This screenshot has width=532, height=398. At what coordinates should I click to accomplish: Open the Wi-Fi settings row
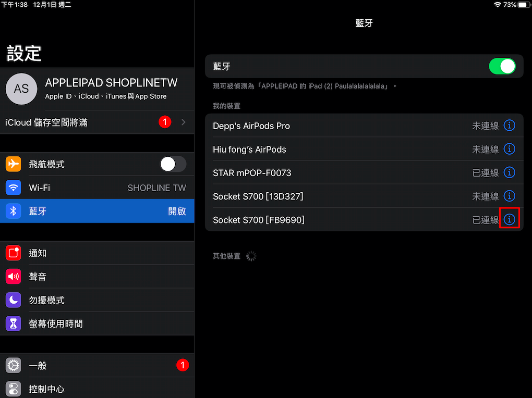[x=97, y=188]
